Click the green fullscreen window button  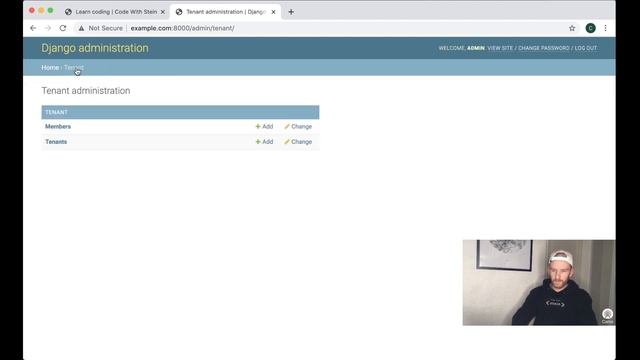[x=50, y=10]
